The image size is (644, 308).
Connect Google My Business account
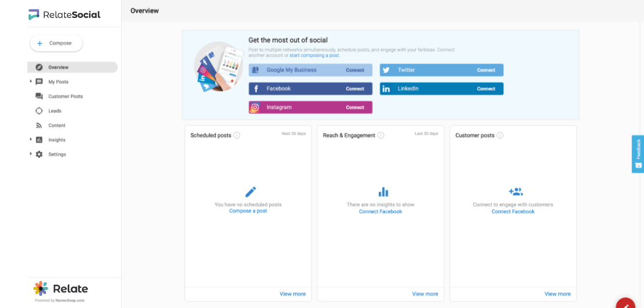tap(355, 70)
